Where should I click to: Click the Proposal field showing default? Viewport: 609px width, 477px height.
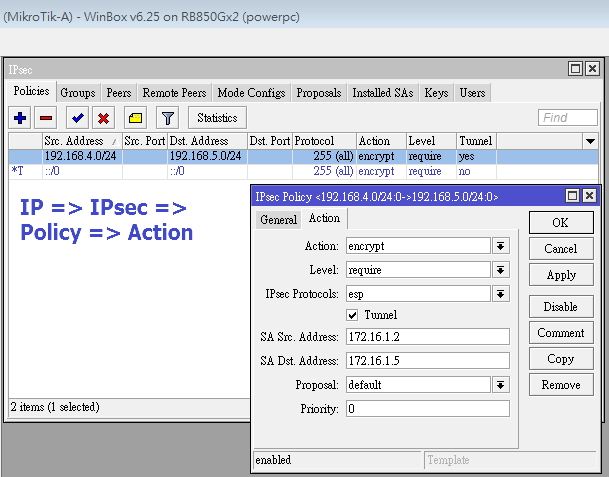[418, 385]
